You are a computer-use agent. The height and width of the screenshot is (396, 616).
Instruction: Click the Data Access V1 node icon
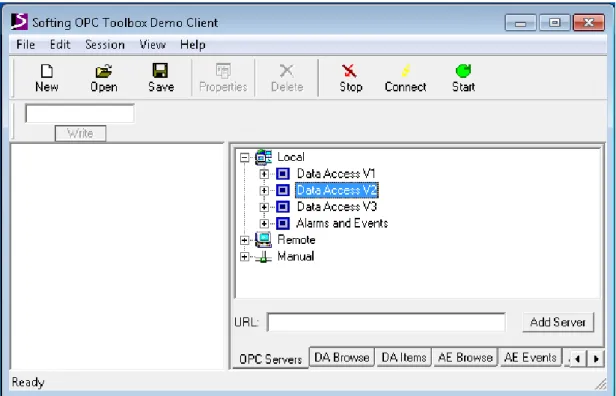283,174
